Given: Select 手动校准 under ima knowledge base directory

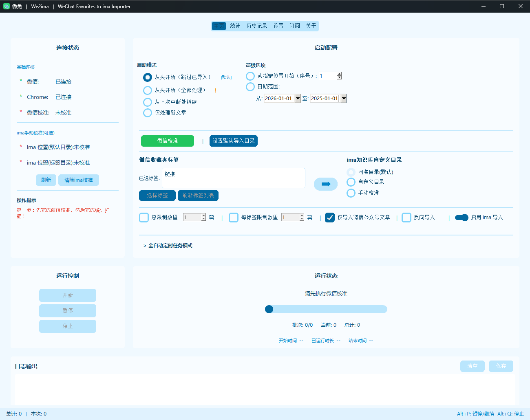Looking at the screenshot, I should (x=351, y=193).
